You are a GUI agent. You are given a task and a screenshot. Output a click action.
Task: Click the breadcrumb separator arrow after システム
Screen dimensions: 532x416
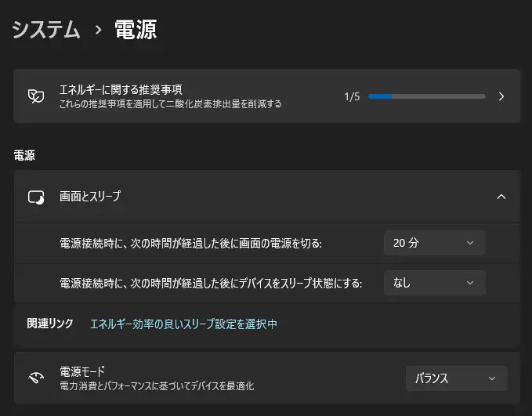(98, 31)
